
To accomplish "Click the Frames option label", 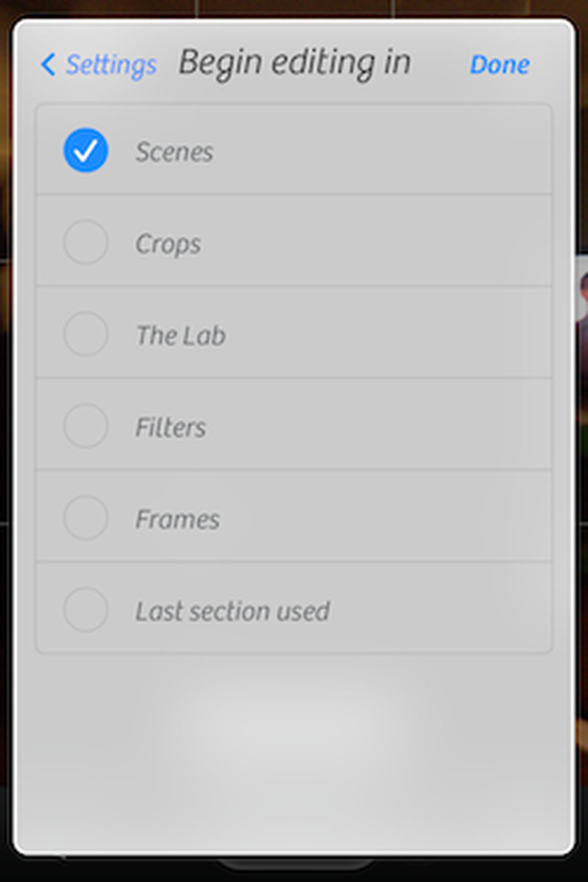I will click(177, 519).
